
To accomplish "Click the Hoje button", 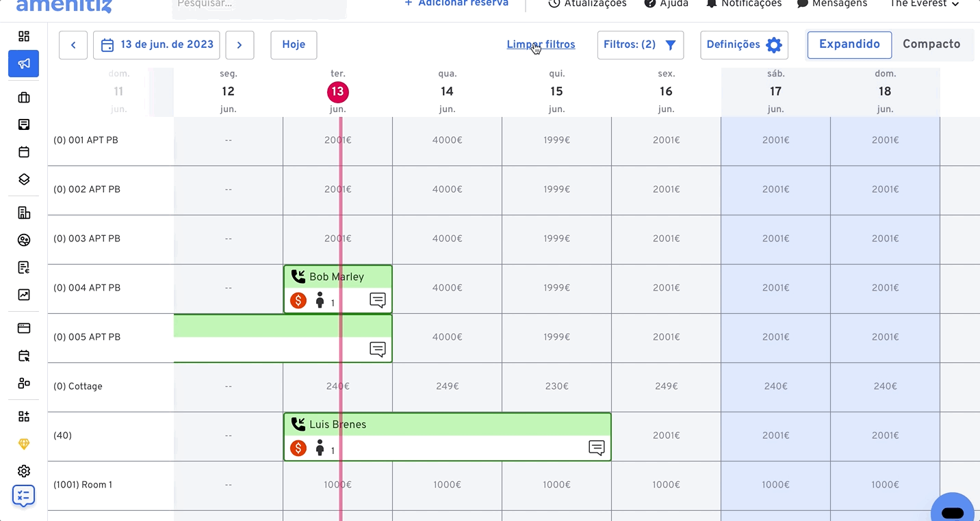I will pyautogui.click(x=294, y=45).
